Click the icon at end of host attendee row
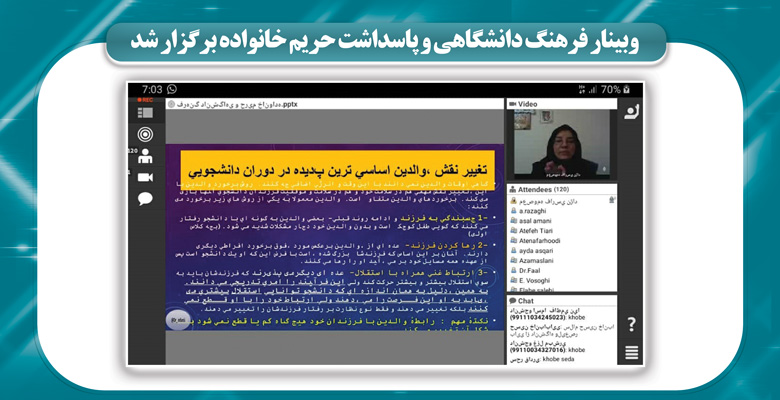This screenshot has width=780, height=400. (x=612, y=200)
